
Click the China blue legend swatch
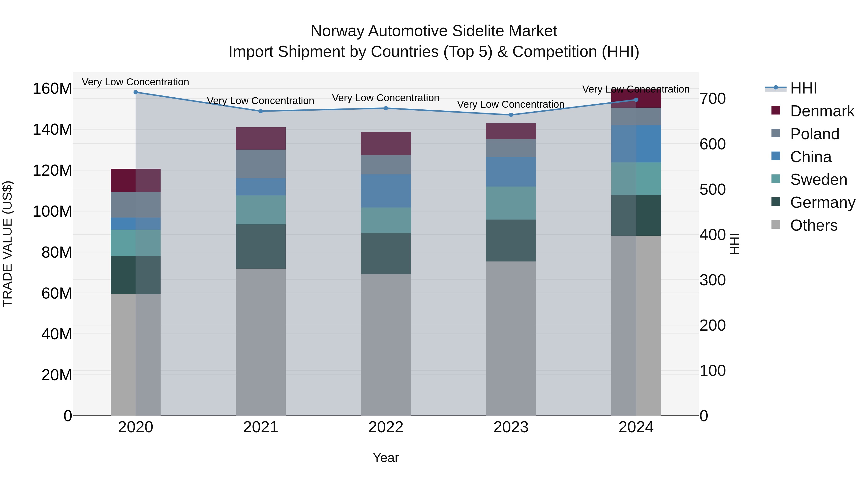pos(776,156)
